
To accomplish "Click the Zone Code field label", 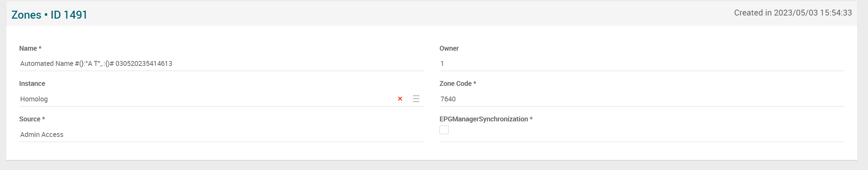I will click(x=455, y=84).
